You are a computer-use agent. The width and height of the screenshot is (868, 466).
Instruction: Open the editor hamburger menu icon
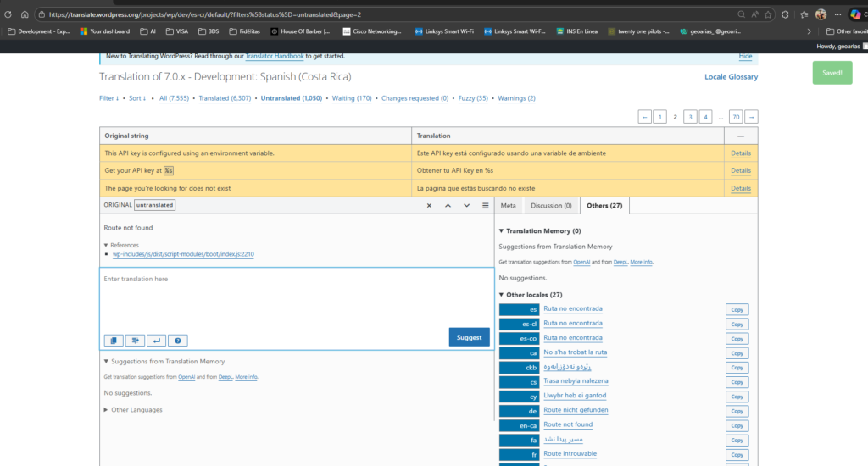click(x=485, y=206)
